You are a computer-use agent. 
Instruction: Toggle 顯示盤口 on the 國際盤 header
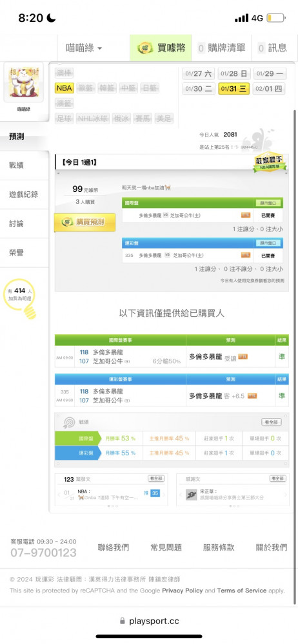(268, 203)
